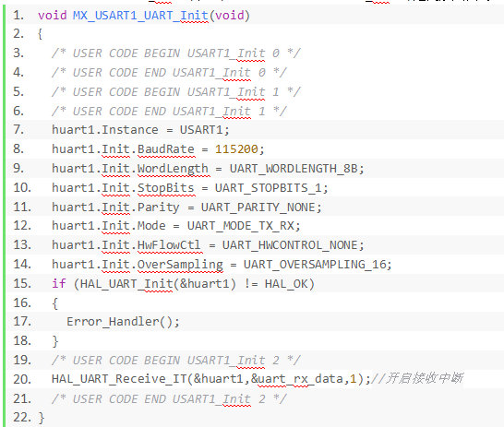The height and width of the screenshot is (427, 504).
Task: Click the 'if' keyword on line 15
Action: tap(59, 283)
